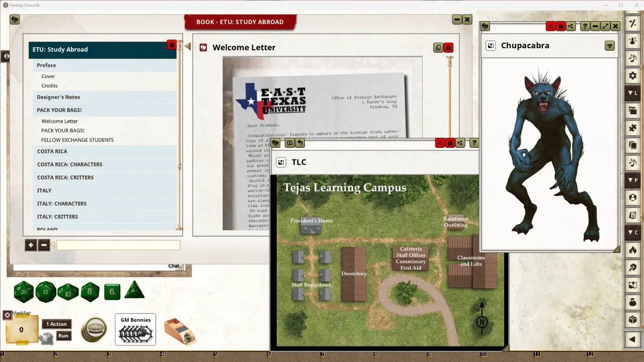Open the paw print sidebar icon
Screen dimensions: 644x362
pyautogui.click(x=632, y=41)
